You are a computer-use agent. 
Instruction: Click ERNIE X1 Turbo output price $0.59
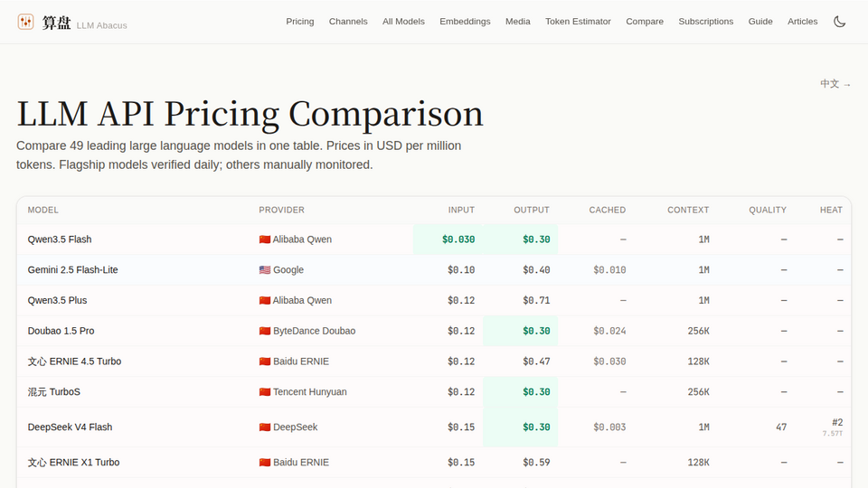tap(536, 463)
